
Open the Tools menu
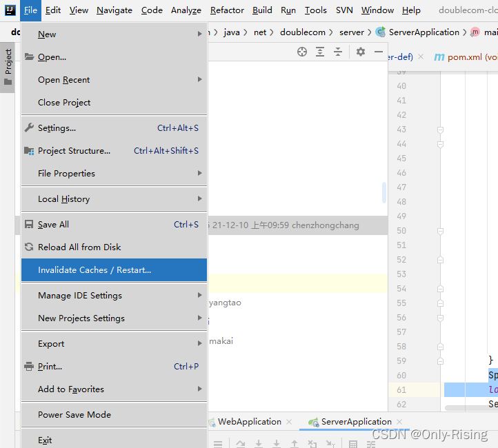point(316,10)
